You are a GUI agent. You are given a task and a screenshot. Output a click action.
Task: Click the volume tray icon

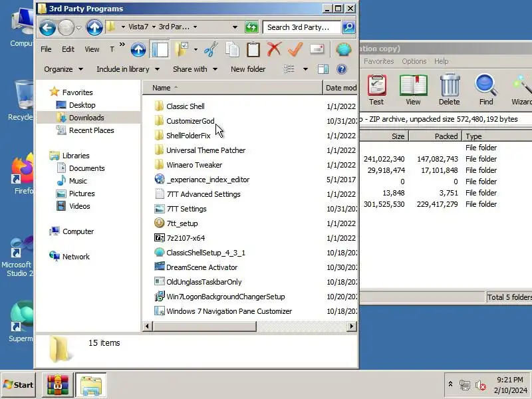(480, 385)
